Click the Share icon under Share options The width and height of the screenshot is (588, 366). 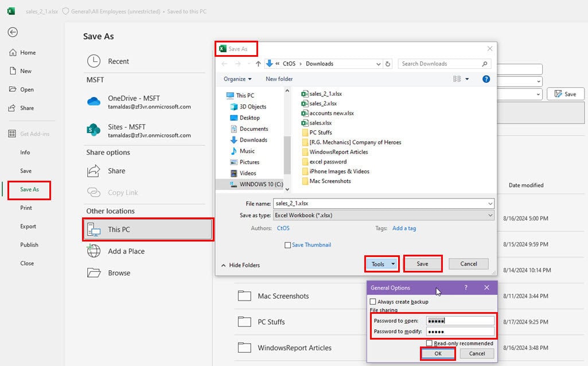tap(94, 171)
